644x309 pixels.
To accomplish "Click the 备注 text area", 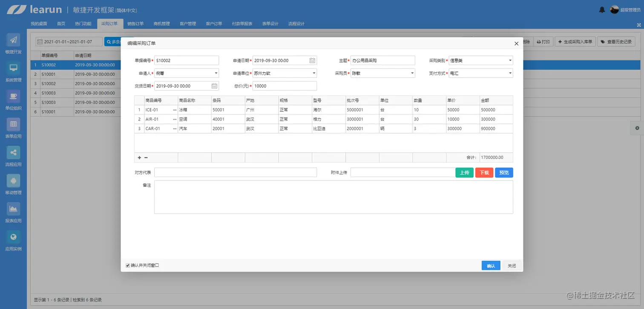I will pyautogui.click(x=333, y=197).
